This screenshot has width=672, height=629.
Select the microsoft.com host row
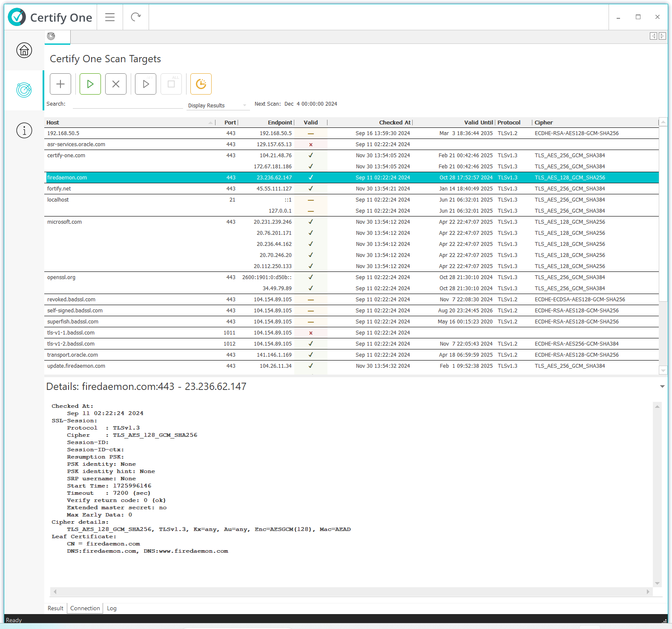coord(352,222)
